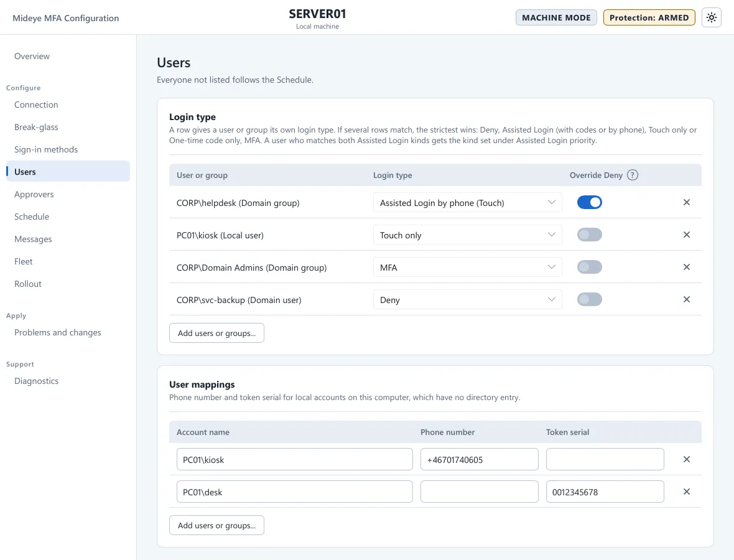Edit the 0012345678 token serial field
The height and width of the screenshot is (560, 734).
tap(605, 492)
